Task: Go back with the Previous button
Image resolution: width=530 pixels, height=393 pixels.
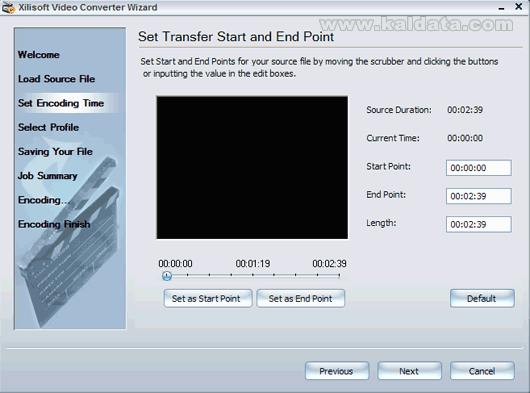Action: coord(337,371)
